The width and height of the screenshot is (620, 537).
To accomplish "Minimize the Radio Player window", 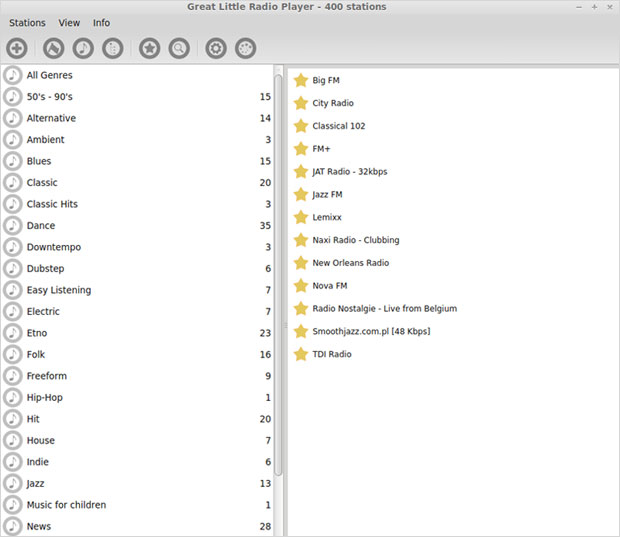I will 579,7.
